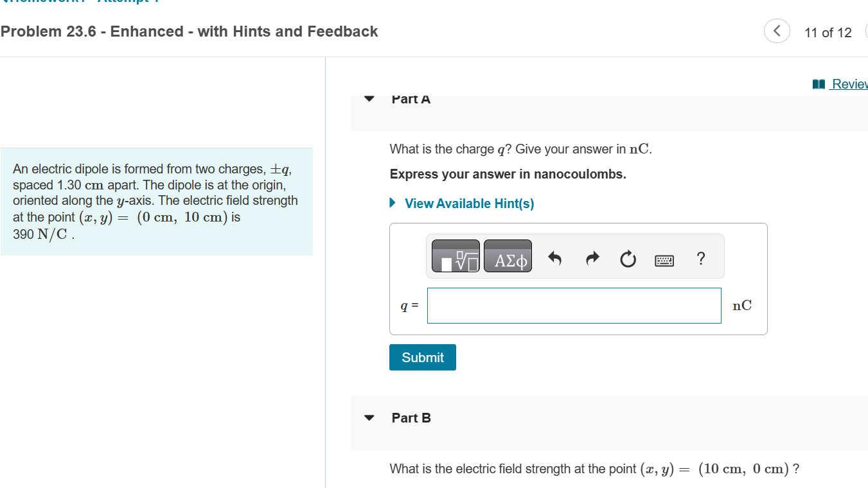Collapse the Part B section
Screen dimensions: 868x488
[x=368, y=417]
